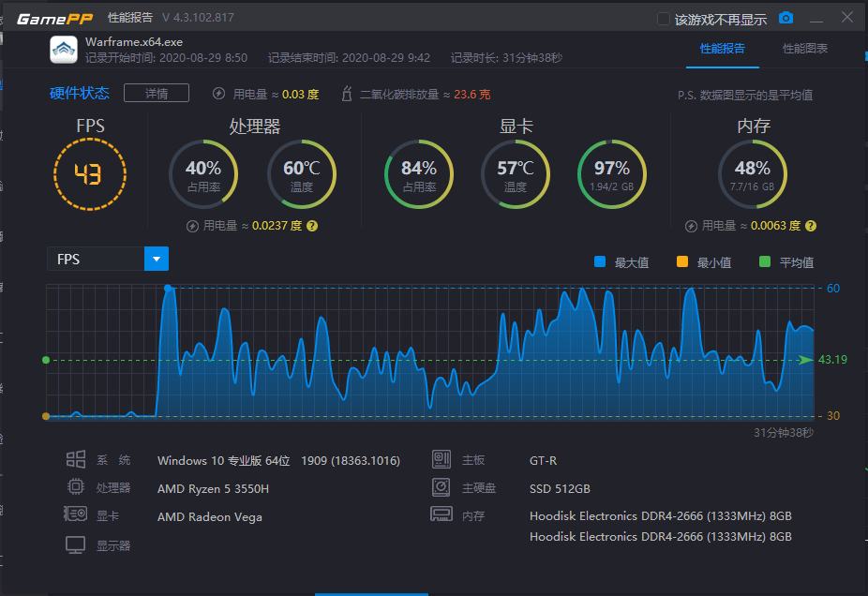
Task: Click the GamePP logo
Action: (54, 19)
